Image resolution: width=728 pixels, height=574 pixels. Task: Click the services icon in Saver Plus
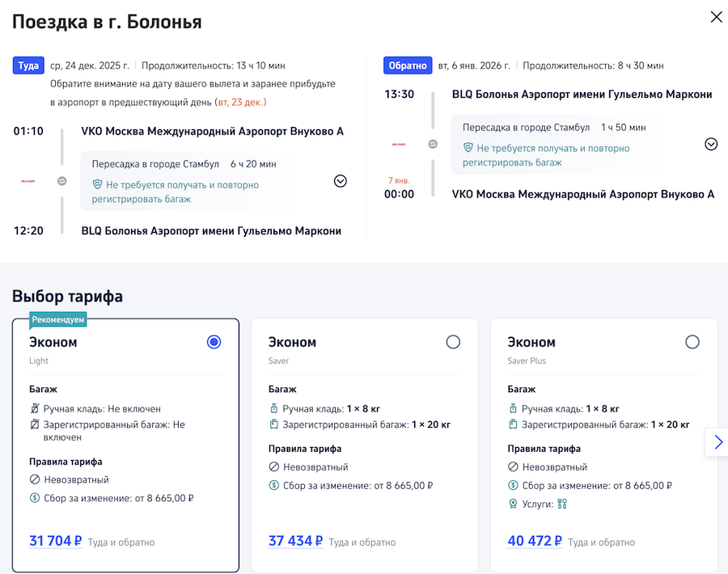[x=563, y=504]
